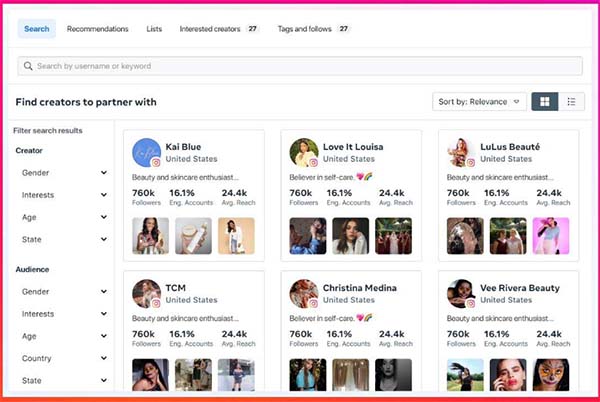
Task: Expand Audience Age filter
Action: 64,336
